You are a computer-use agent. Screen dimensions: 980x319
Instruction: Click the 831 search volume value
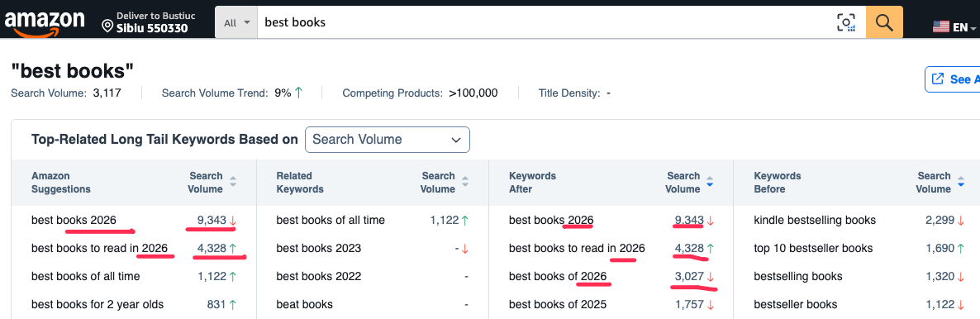point(216,305)
